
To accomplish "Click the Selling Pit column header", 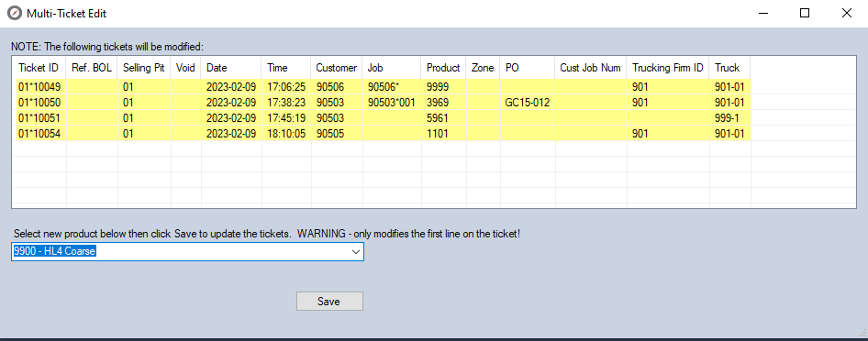I will (x=144, y=68).
